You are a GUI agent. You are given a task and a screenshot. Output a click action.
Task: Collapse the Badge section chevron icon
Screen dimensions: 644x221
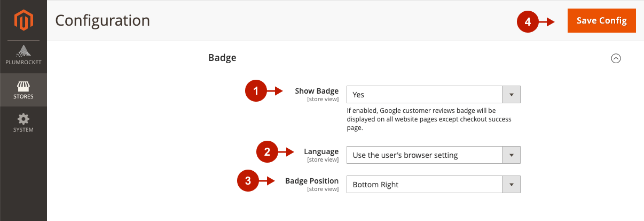point(616,58)
